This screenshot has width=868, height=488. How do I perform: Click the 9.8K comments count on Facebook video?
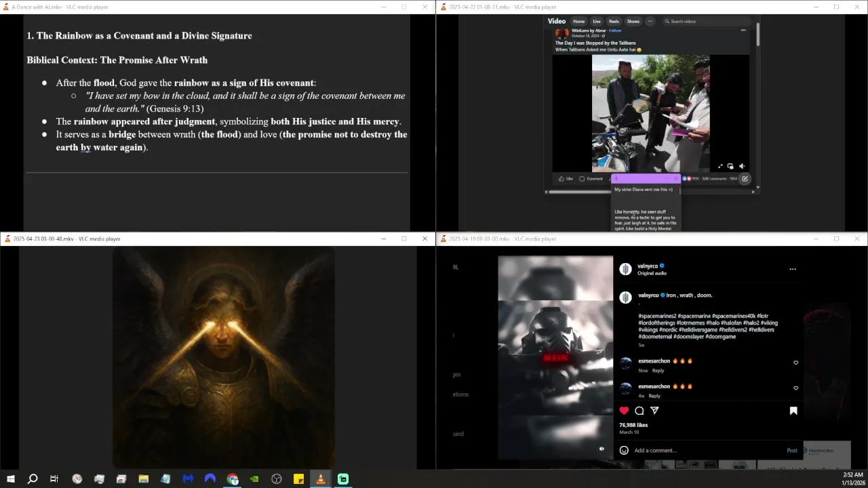click(x=714, y=179)
